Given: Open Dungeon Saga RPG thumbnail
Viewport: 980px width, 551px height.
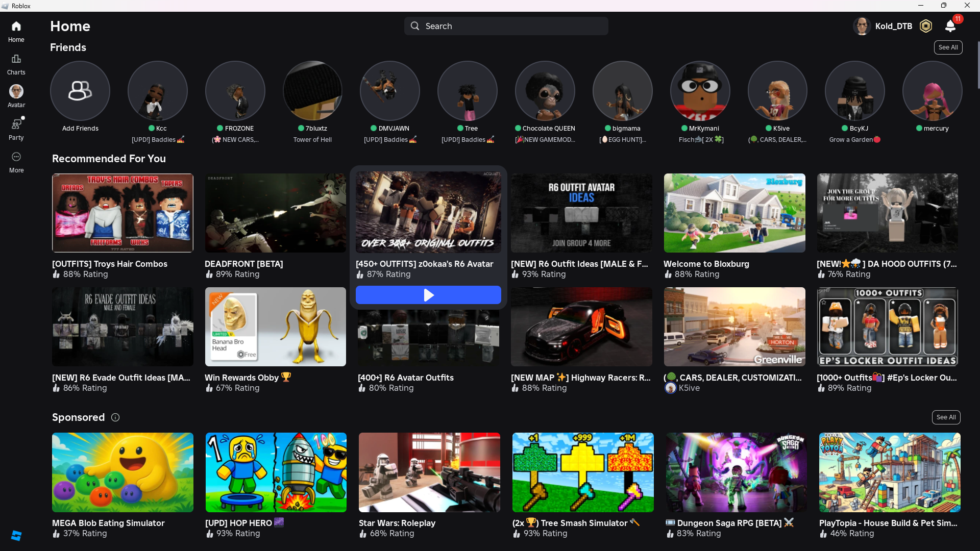Looking at the screenshot, I should [x=737, y=472].
